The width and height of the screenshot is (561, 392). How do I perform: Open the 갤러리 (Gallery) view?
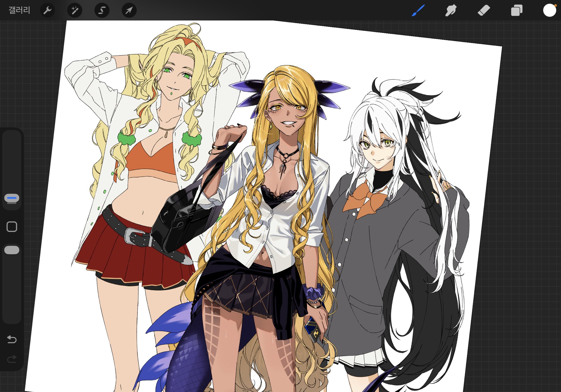[19, 10]
